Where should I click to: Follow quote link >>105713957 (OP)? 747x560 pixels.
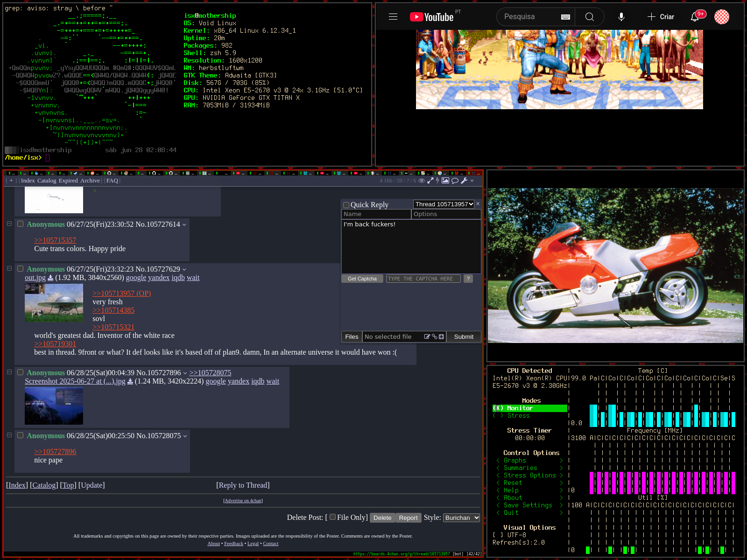122,294
